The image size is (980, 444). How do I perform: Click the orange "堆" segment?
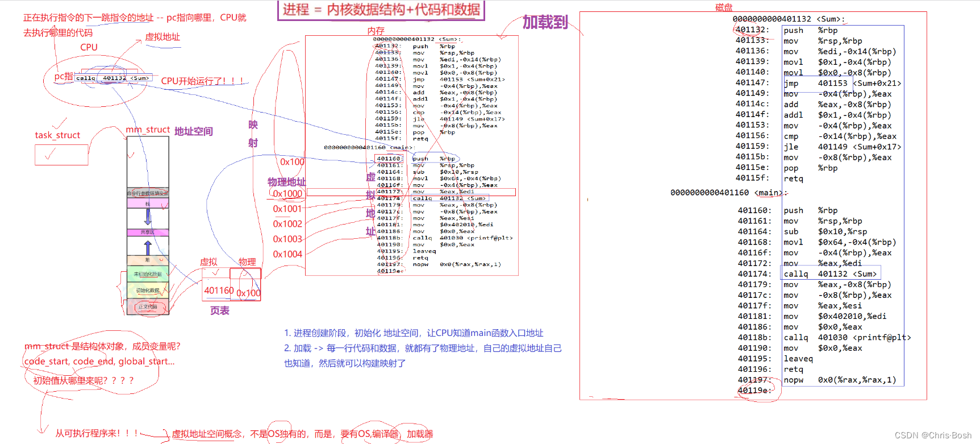[x=148, y=260]
